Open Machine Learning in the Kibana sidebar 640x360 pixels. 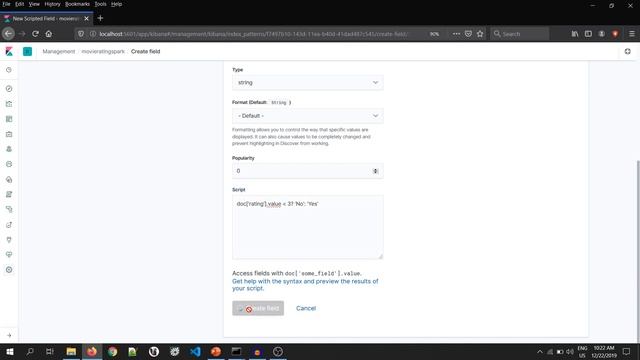pyautogui.click(x=9, y=164)
